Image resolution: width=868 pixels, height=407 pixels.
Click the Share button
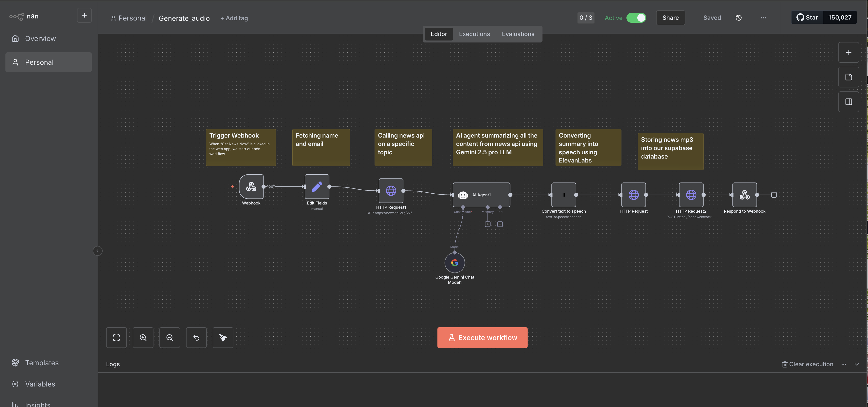[670, 18]
